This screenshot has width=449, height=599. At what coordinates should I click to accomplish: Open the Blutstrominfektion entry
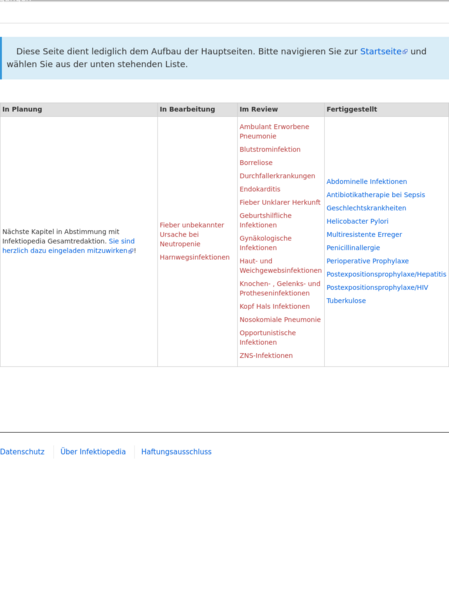(x=270, y=149)
